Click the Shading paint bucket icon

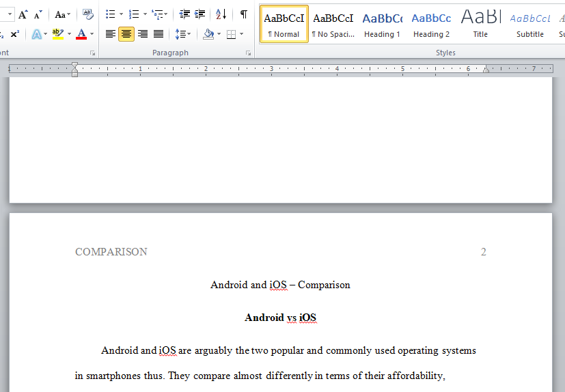[208, 34]
